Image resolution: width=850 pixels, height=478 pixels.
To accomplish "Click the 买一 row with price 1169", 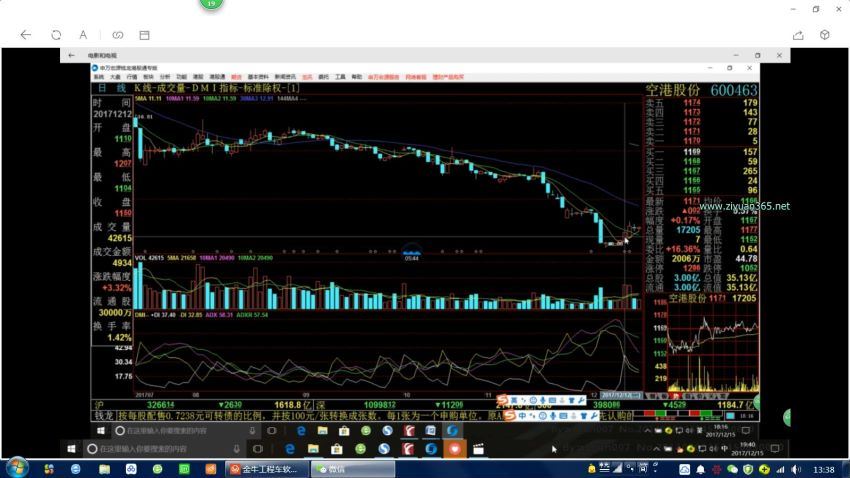I will pyautogui.click(x=701, y=152).
